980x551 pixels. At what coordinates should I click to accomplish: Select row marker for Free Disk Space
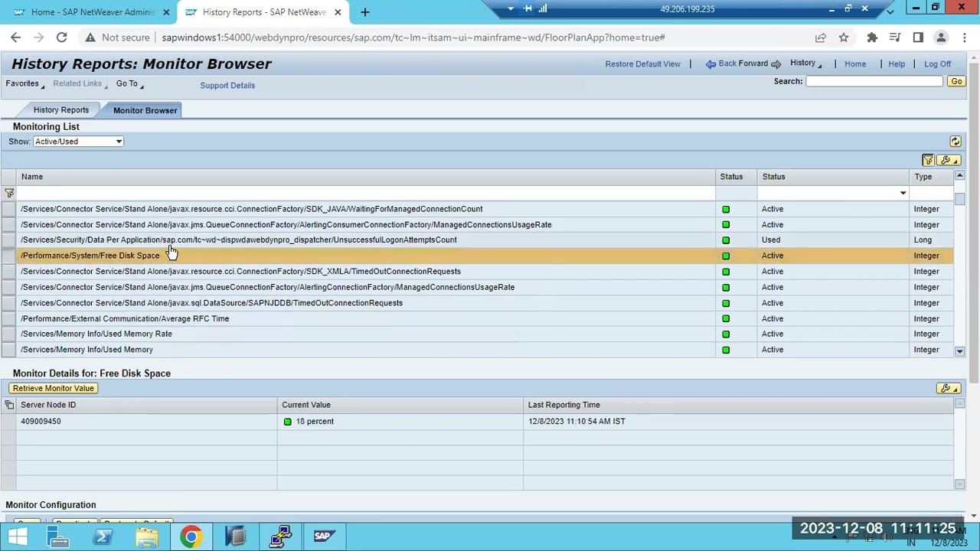(8, 256)
